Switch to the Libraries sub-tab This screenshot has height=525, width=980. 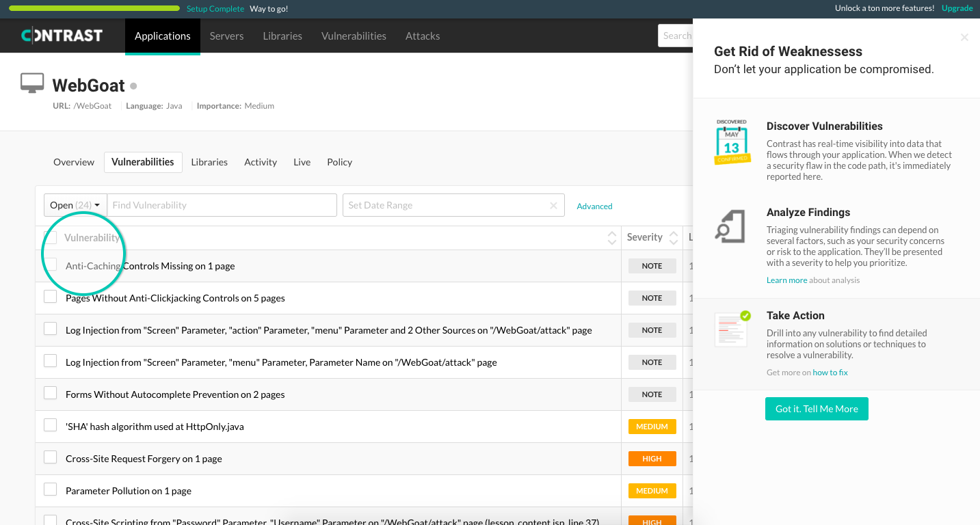209,162
